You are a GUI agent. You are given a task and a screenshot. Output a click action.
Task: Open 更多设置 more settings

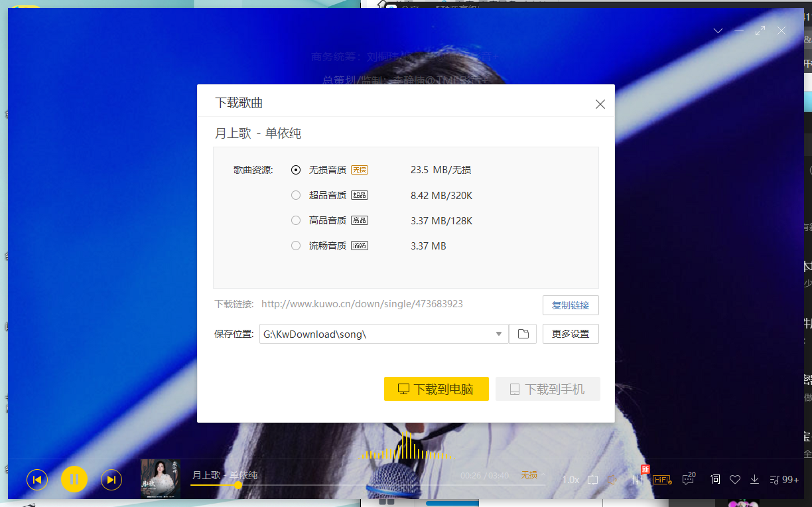pyautogui.click(x=571, y=334)
